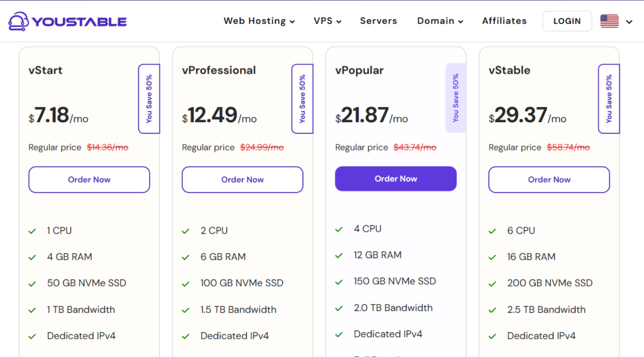Click the checkmark beside 100 GB NVMe SSD
Viewport: 644px width, 357px height.
point(186,284)
